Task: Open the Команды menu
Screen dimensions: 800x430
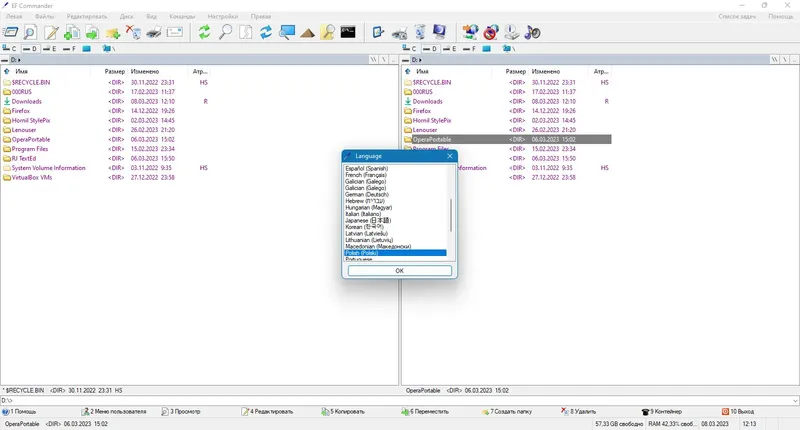Action: (182, 16)
